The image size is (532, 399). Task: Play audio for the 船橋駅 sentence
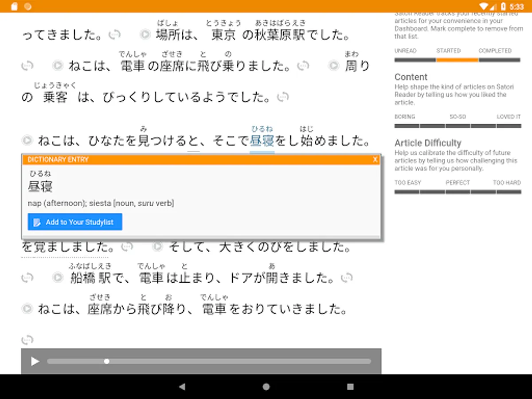pos(57,278)
